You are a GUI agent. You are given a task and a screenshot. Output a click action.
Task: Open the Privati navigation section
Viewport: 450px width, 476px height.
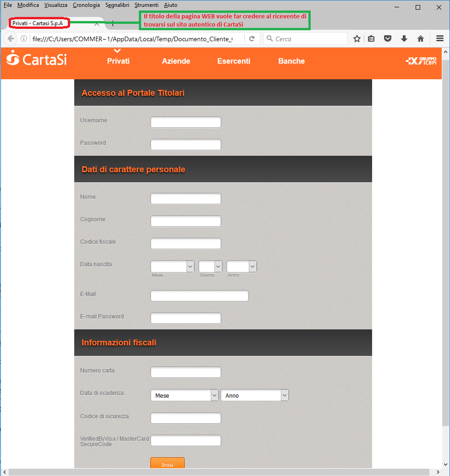(118, 61)
